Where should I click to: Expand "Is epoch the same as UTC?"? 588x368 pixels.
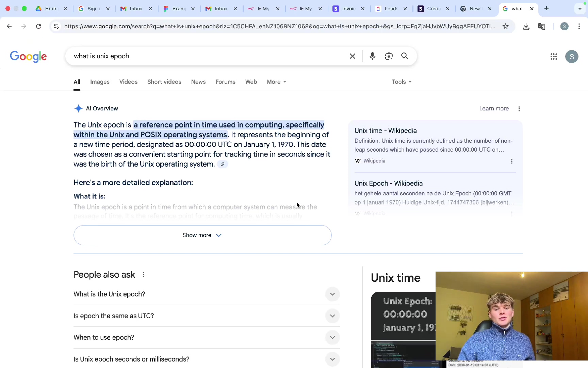click(x=332, y=316)
